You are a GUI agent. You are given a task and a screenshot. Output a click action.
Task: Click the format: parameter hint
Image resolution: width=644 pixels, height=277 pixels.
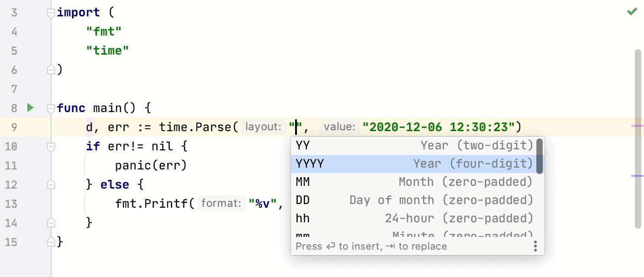point(221,203)
